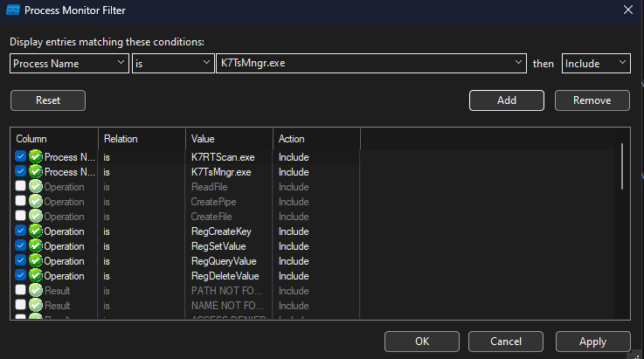Sort list by Column header

tap(54, 139)
